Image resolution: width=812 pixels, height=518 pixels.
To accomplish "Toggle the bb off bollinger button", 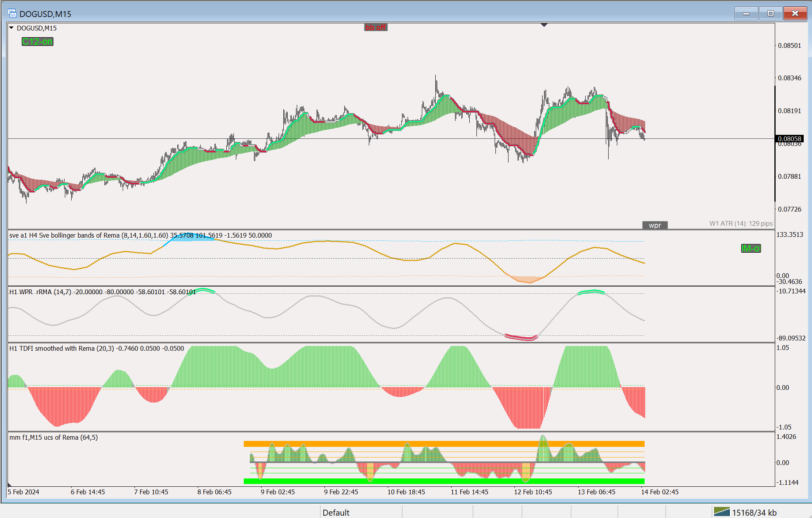I will 376,27.
